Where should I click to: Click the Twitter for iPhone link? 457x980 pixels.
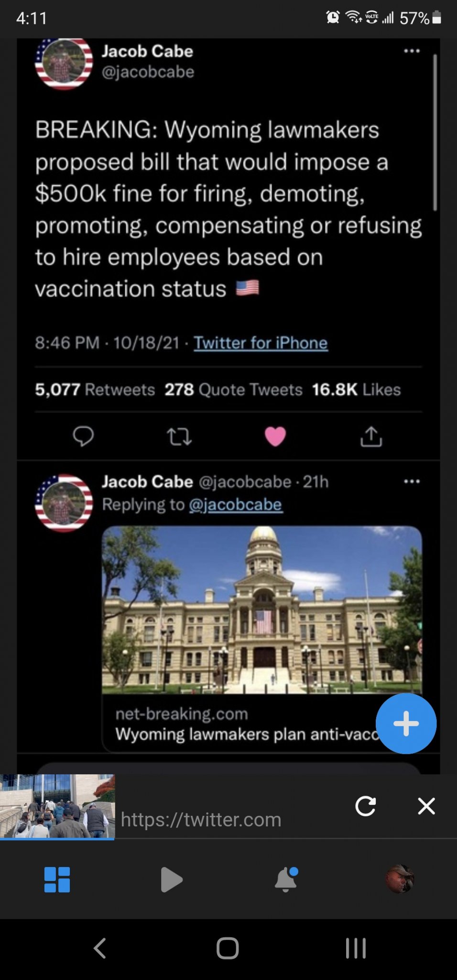pos(261,343)
